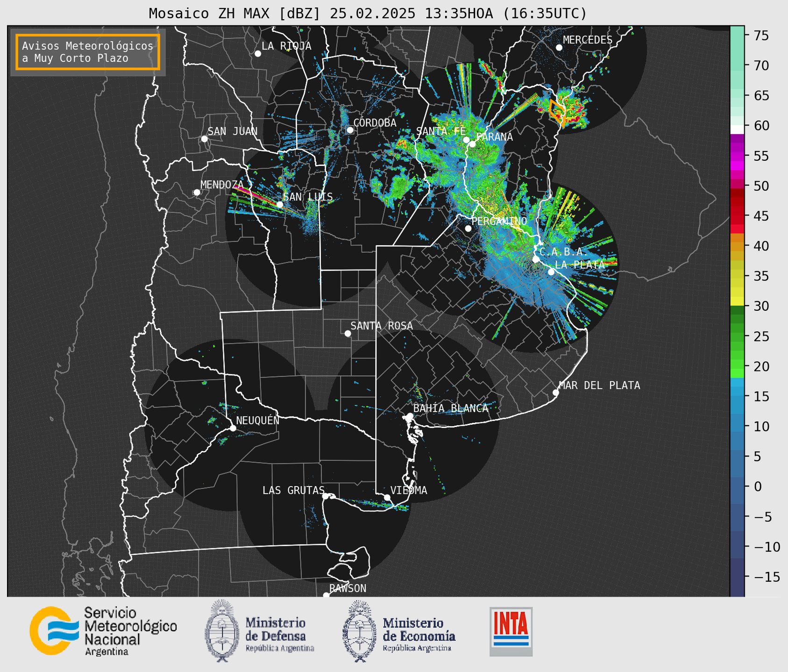Click the MAR DEL PLATA label text
788x672 pixels.
pos(599,385)
